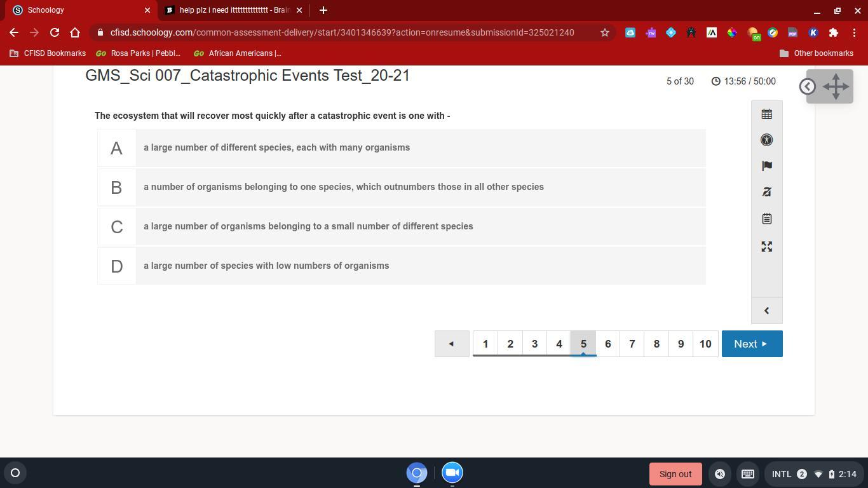
Task: Open the orange extension with green 'on' badge
Action: click(754, 34)
